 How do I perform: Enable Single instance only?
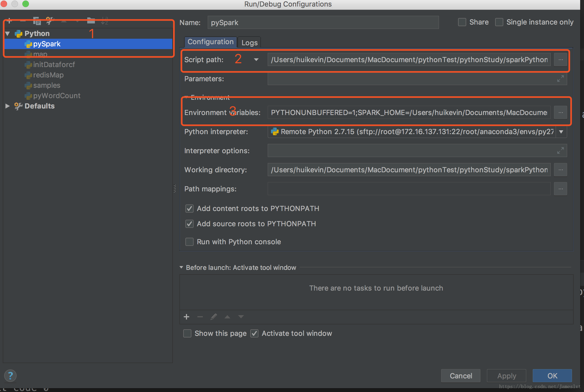(499, 22)
